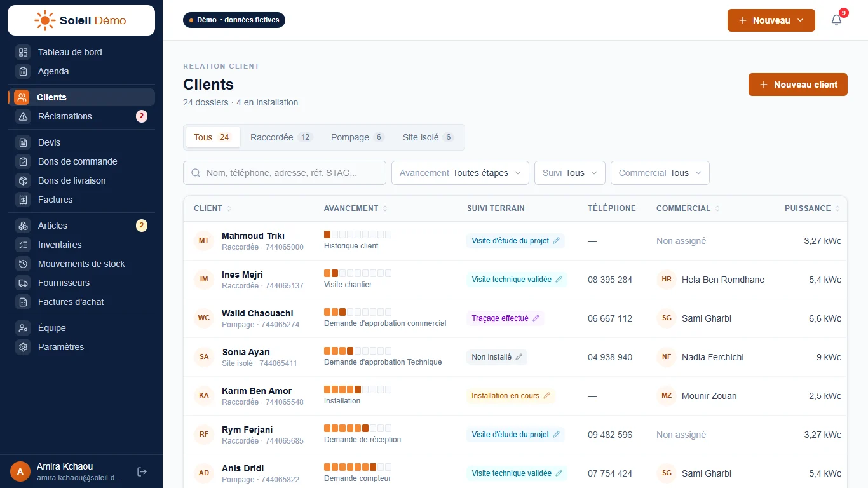Edit Walid Chaouachi's Traçage effectué pencil
The height and width of the screenshot is (488, 868).
point(536,318)
